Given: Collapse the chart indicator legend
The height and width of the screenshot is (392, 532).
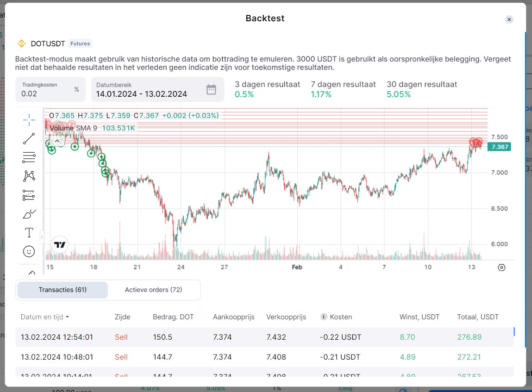Looking at the screenshot, I should 57,141.
